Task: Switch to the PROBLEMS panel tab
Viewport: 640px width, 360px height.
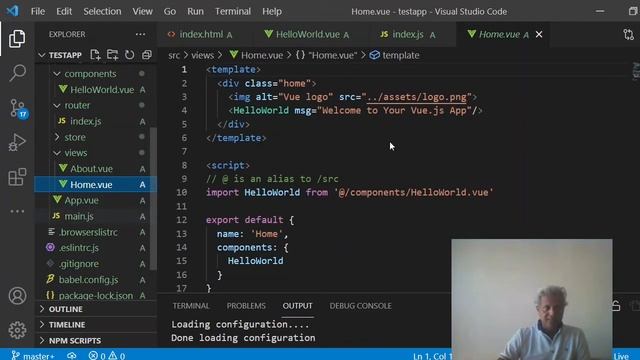Action: [x=246, y=306]
